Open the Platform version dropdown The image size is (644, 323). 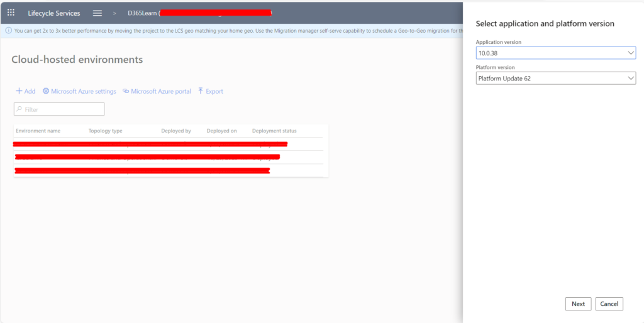556,79
